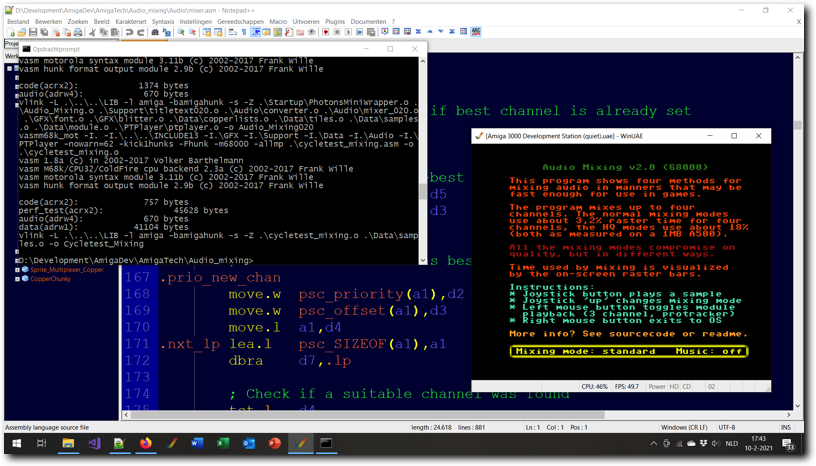This screenshot has height=466, width=816.
Task: Open Excel from the Windows taskbar
Action: coord(223,443)
